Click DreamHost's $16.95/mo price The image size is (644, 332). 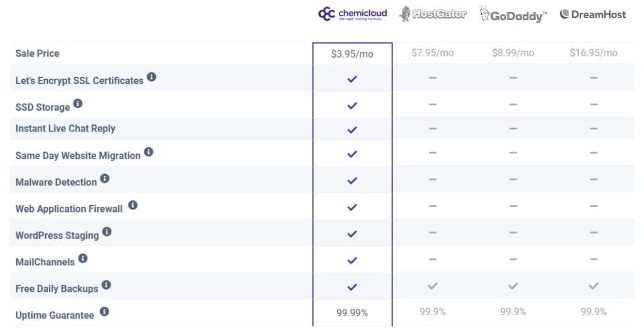[594, 53]
